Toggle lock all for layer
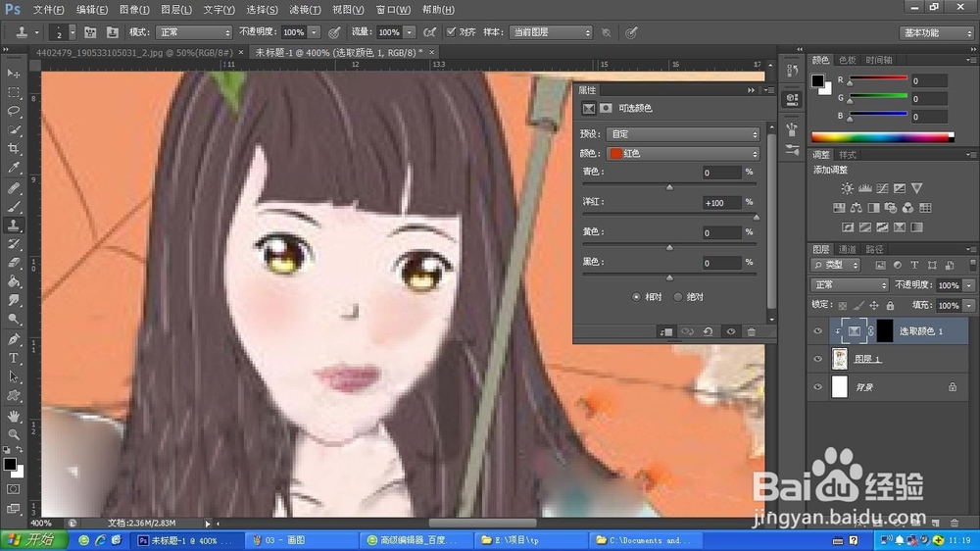980x551 pixels. 890,305
